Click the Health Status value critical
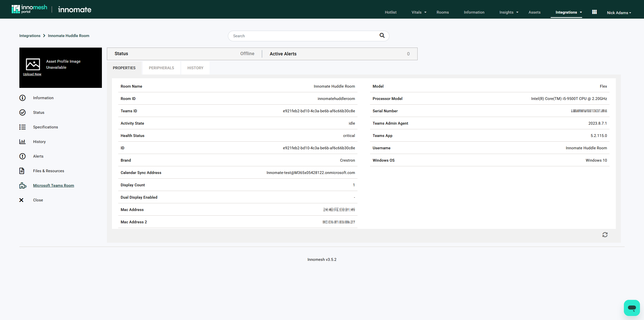The height and width of the screenshot is (320, 644). tap(349, 136)
